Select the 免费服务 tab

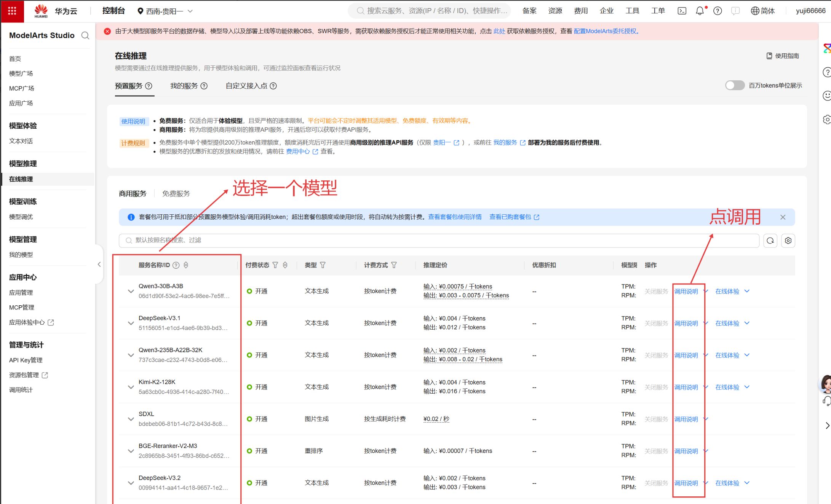pos(176,193)
